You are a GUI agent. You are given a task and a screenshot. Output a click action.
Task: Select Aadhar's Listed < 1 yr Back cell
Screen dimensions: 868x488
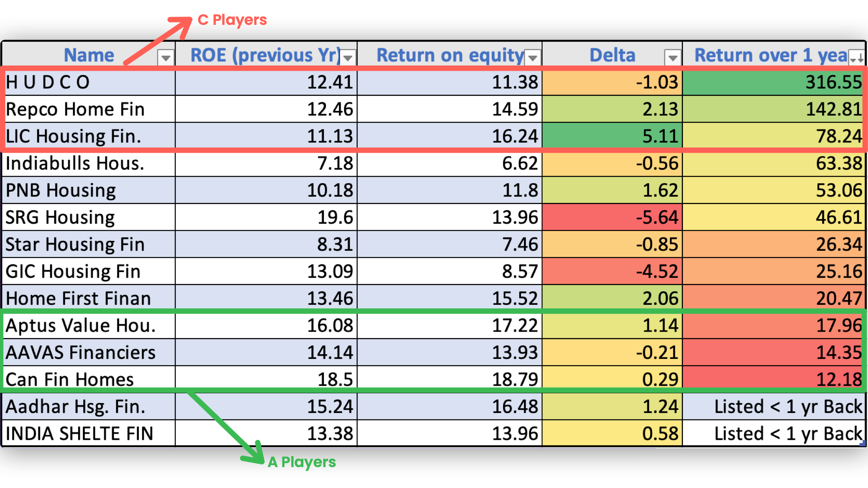(774, 406)
